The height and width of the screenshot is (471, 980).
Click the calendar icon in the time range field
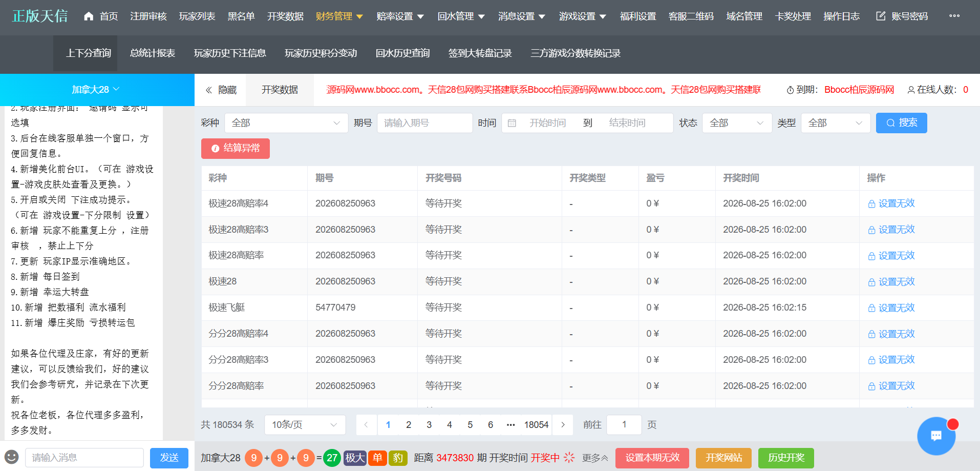512,123
